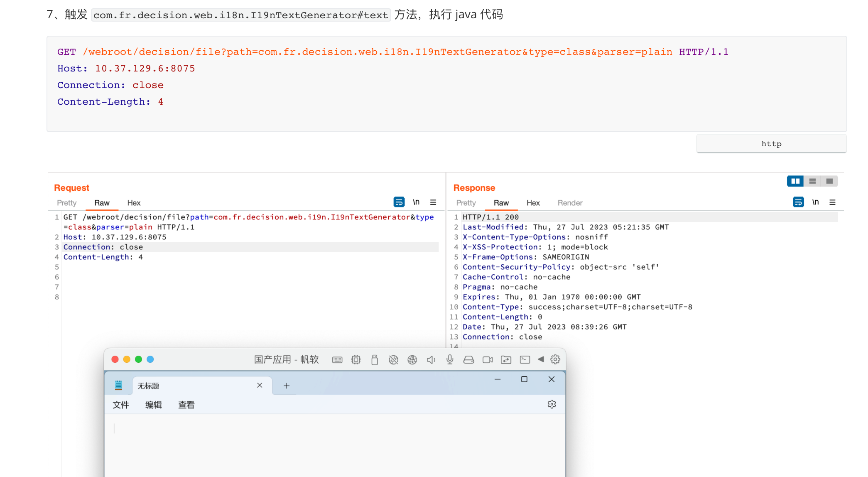Click the Response panel heading
The image size is (868, 477).
474,188
